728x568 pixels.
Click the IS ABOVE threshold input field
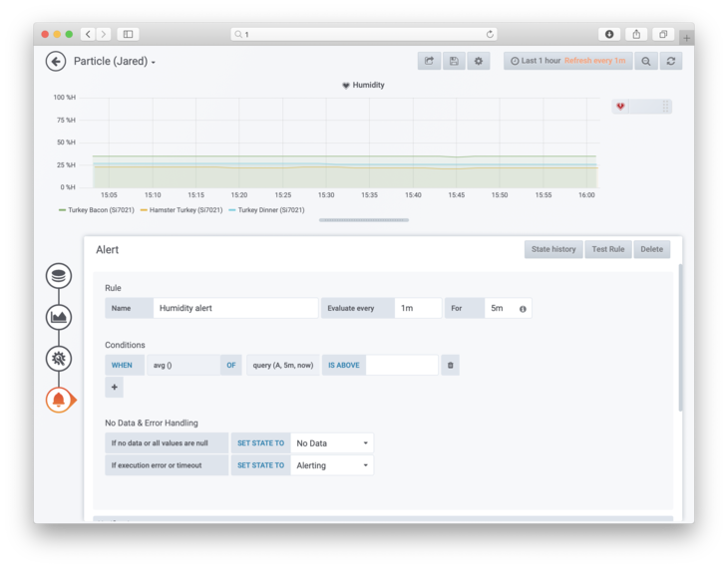coord(402,366)
